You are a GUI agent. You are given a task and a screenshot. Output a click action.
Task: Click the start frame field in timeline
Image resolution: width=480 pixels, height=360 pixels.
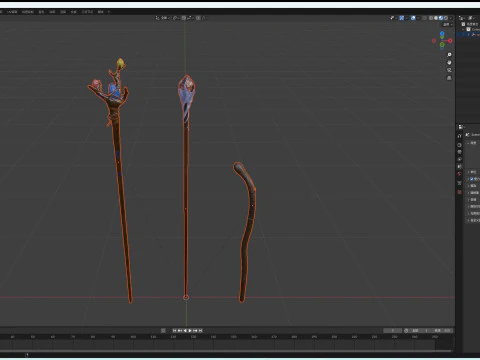tap(421, 331)
